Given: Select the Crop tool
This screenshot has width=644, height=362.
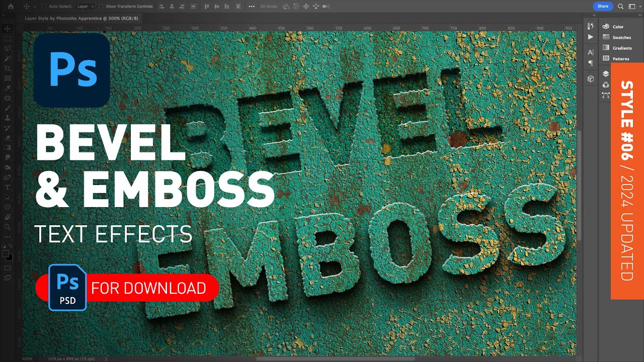Looking at the screenshot, I should pos(8,68).
